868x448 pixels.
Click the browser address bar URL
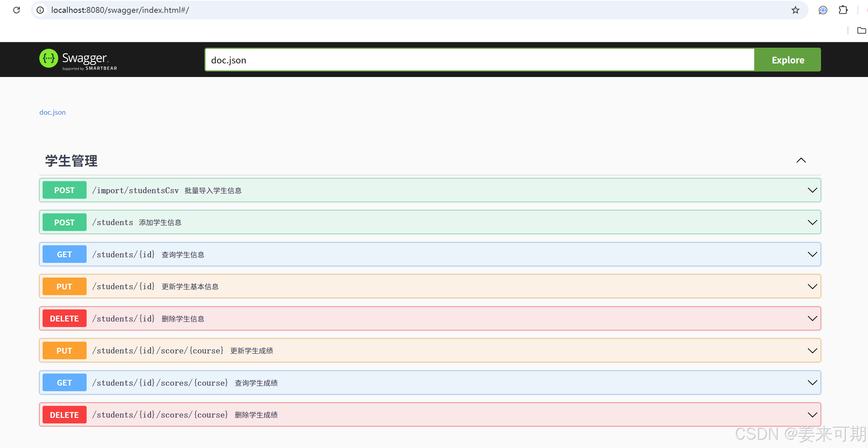point(120,10)
